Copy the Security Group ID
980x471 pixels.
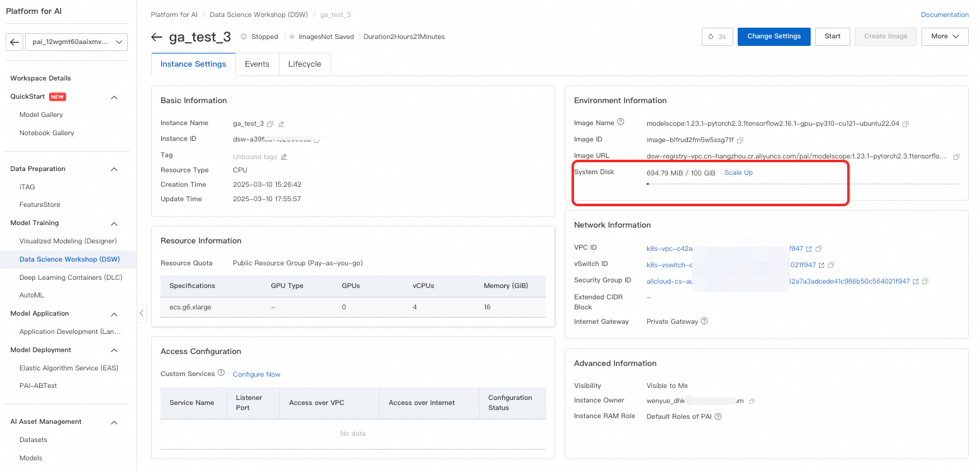pos(925,282)
